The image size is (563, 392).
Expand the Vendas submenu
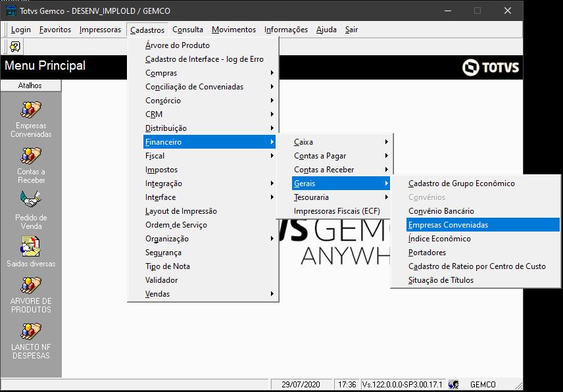[x=209, y=294]
